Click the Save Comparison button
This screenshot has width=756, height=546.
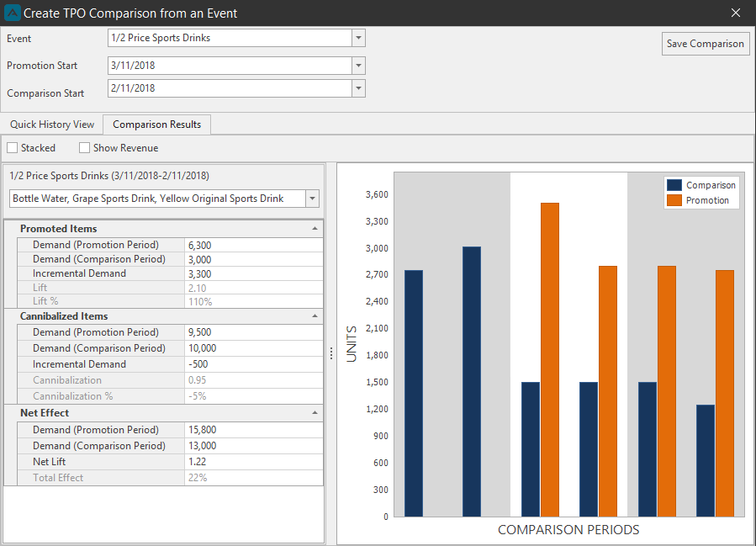coord(705,44)
